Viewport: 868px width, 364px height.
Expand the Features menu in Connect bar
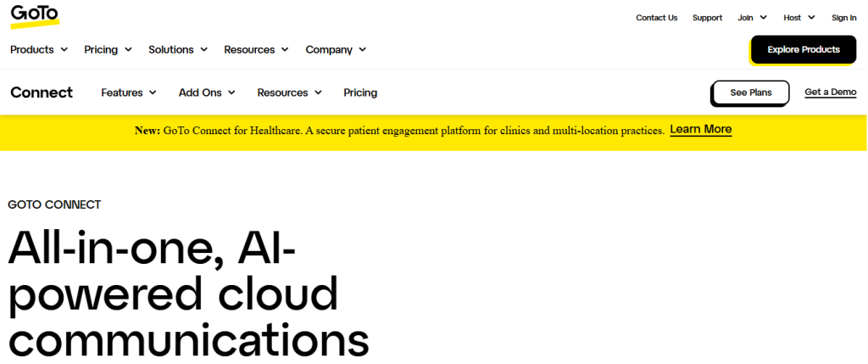click(129, 92)
